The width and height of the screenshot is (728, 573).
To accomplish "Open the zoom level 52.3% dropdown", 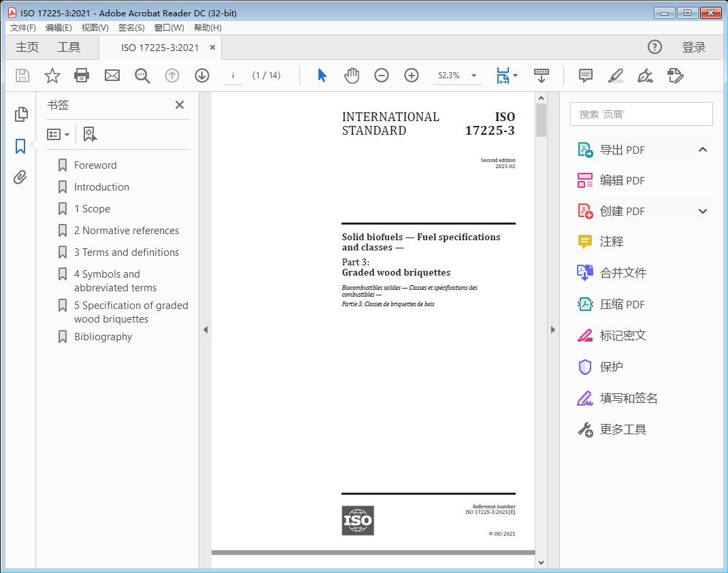I will [x=474, y=76].
